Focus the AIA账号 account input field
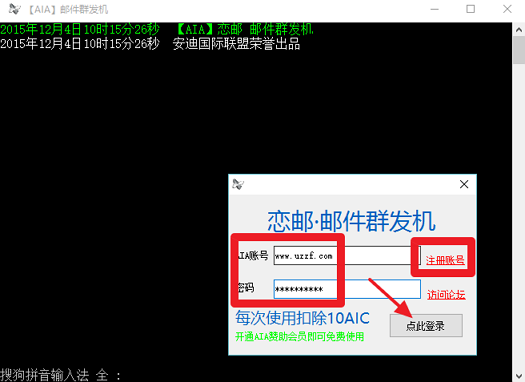Screen dimensions: 525x382 [x=347, y=256]
